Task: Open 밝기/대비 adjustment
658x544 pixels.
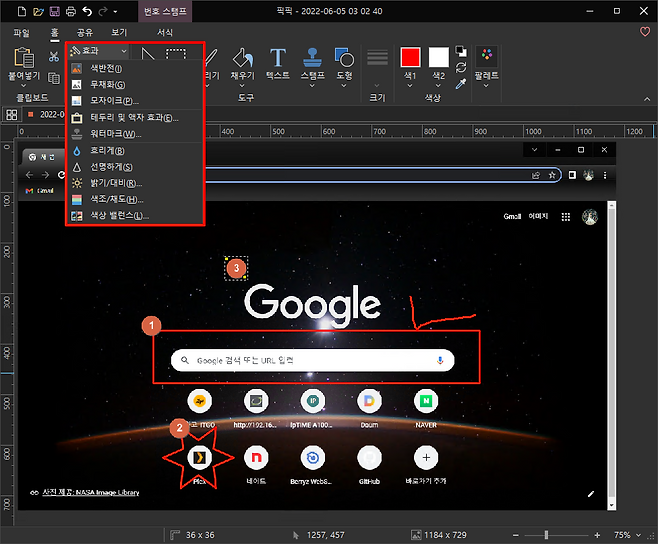Action: coord(135,183)
